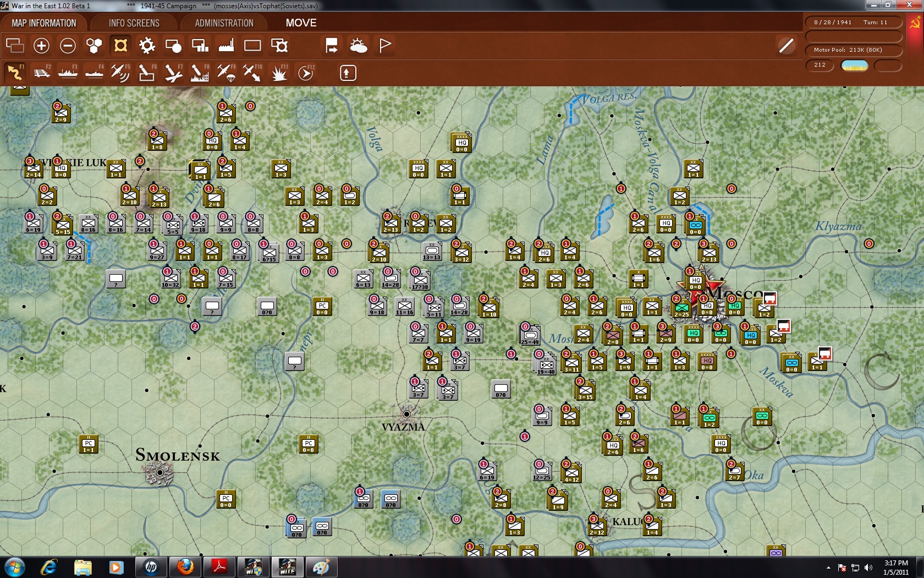Click the terrain season indicator swatch
The height and width of the screenshot is (578, 924).
point(853,66)
